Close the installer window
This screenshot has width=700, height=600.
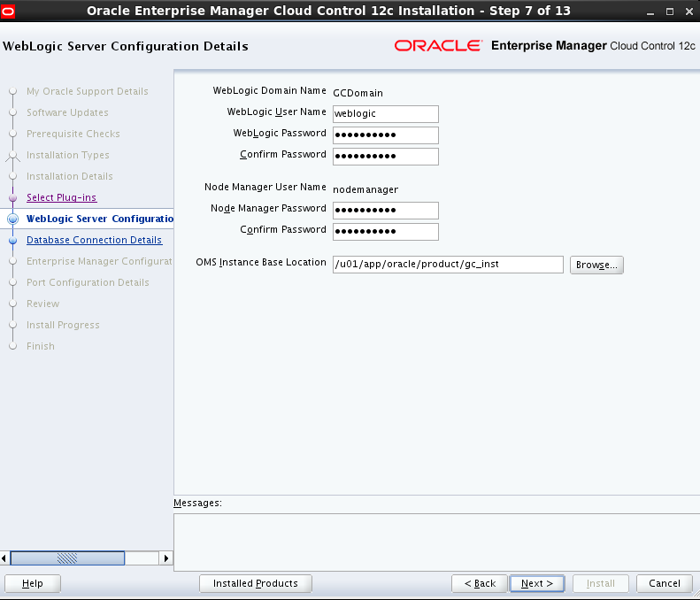click(689, 12)
